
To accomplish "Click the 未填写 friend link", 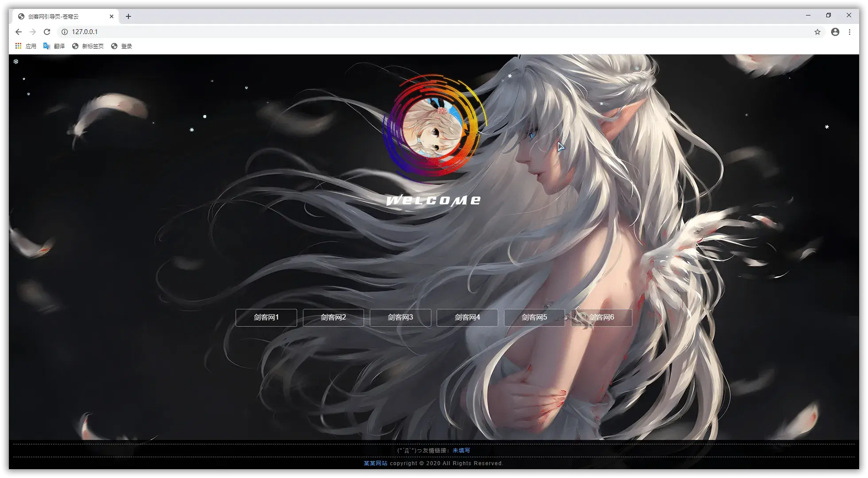I will pyautogui.click(x=461, y=451).
